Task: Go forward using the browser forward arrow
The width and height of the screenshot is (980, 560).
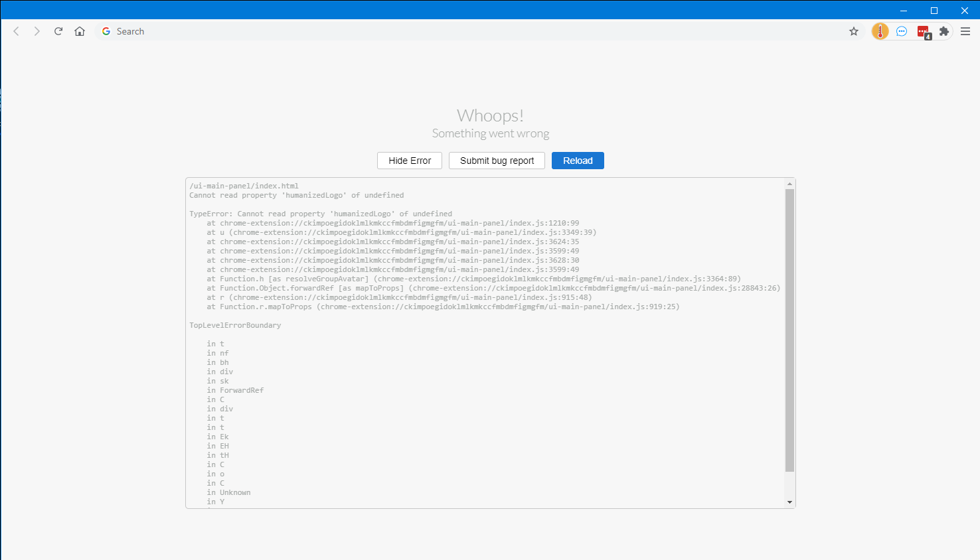Action: (37, 31)
